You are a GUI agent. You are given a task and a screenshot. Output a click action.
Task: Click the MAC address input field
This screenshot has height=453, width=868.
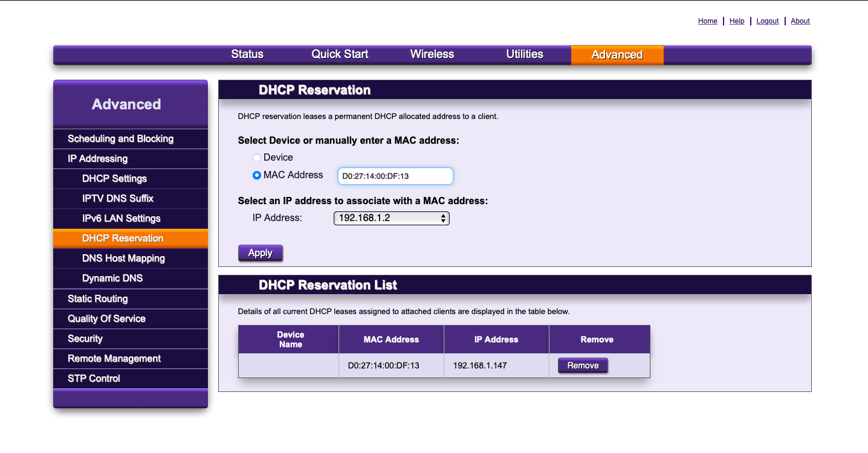395,176
